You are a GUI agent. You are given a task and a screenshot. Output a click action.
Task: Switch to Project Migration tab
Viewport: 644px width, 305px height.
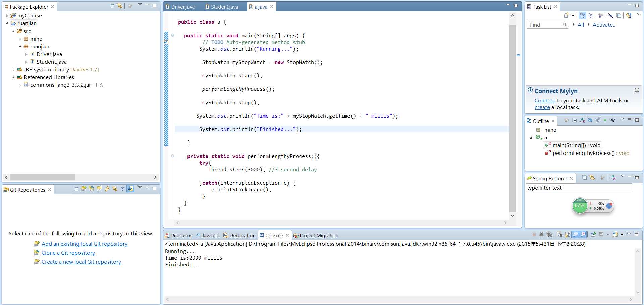click(316, 235)
